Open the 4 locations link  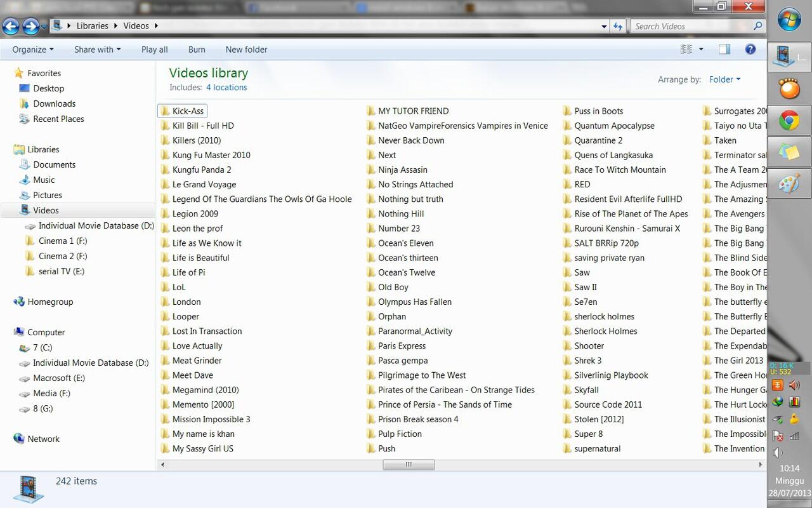[x=226, y=88]
